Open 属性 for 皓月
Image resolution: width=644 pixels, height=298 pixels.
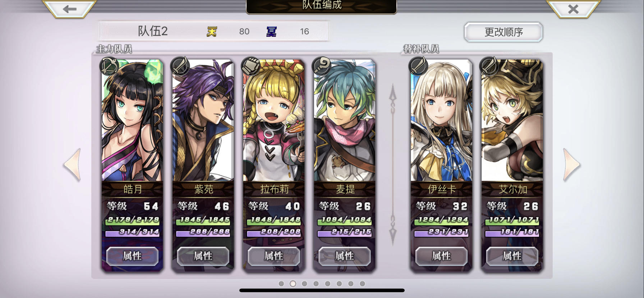pyautogui.click(x=132, y=256)
